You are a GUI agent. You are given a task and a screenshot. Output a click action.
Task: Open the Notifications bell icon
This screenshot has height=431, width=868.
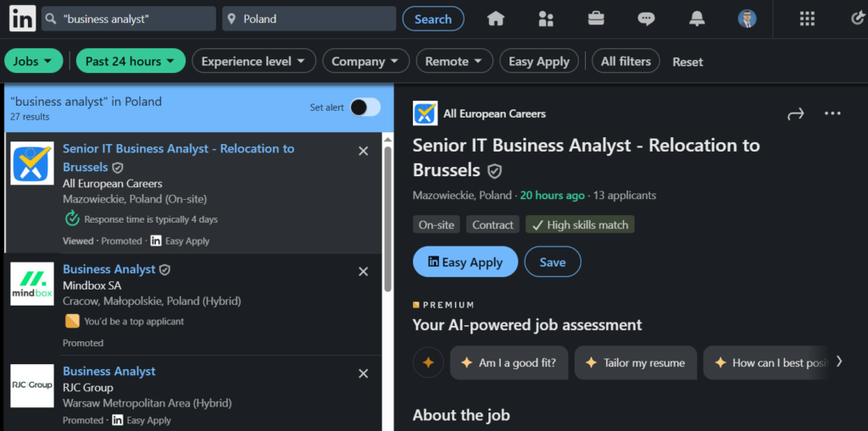[697, 19]
